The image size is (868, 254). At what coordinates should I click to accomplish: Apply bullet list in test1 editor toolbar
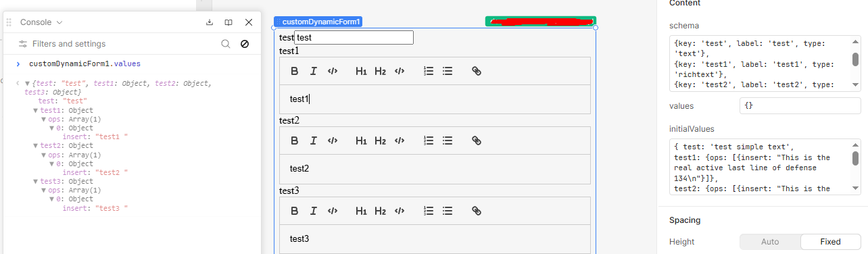447,71
